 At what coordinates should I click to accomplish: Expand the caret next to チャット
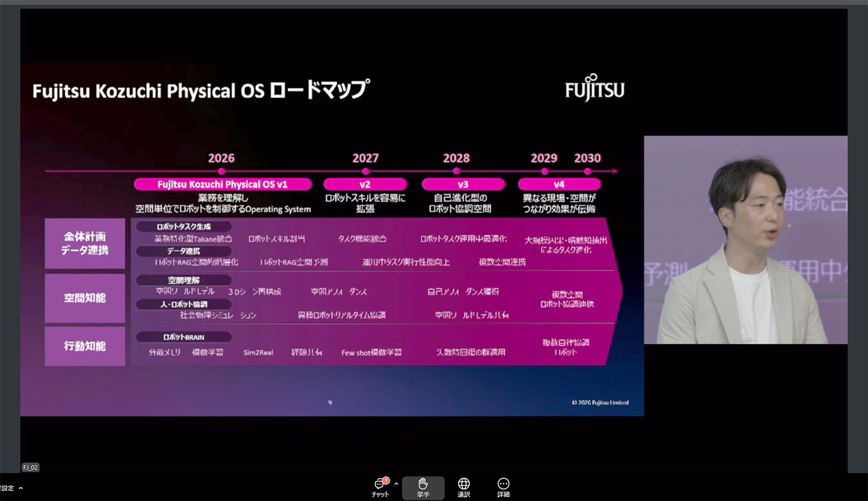[x=396, y=484]
